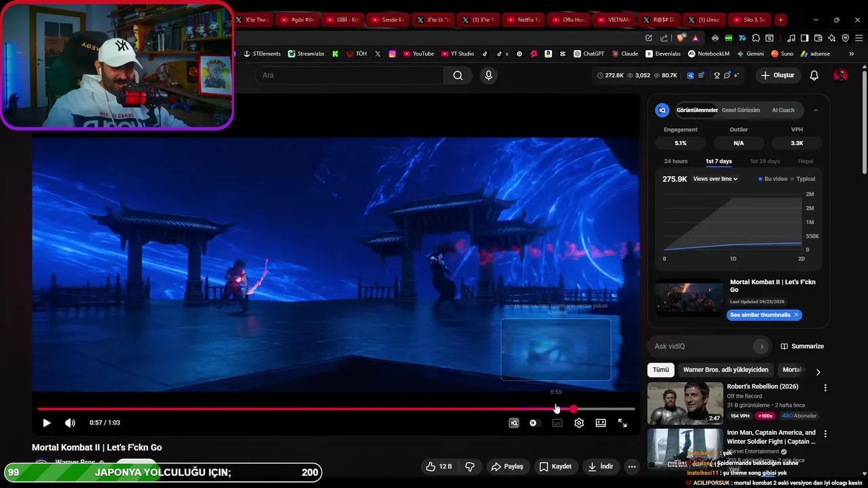Switch to Genel Görünüm tab

coord(741,110)
